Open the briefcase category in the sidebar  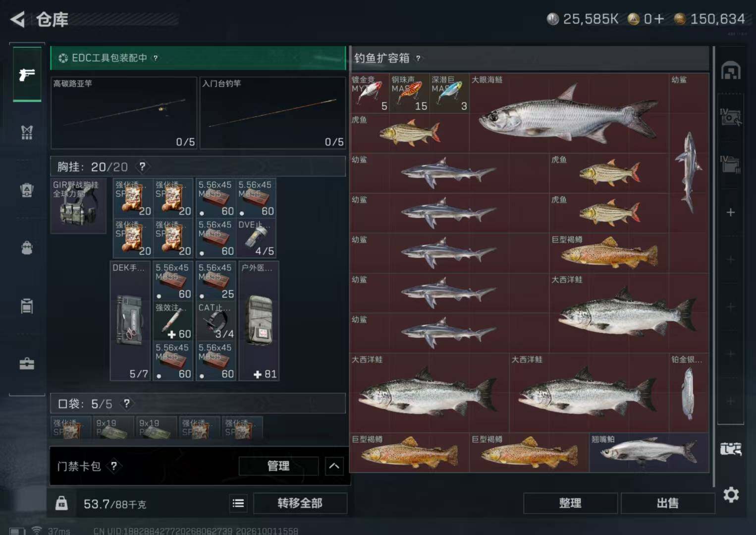click(27, 364)
